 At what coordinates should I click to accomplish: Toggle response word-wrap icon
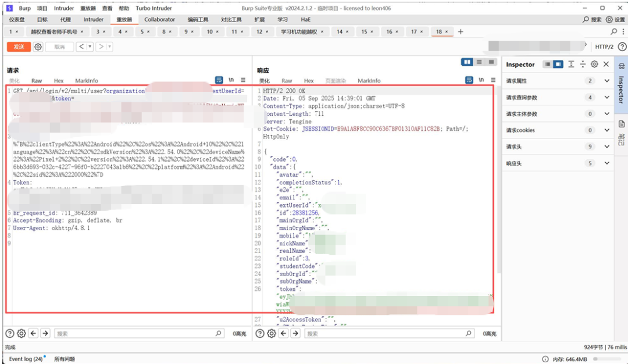click(469, 80)
